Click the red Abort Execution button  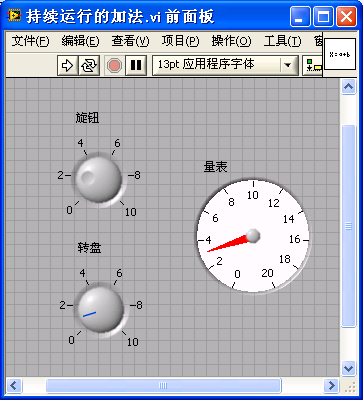pyautogui.click(x=115, y=65)
